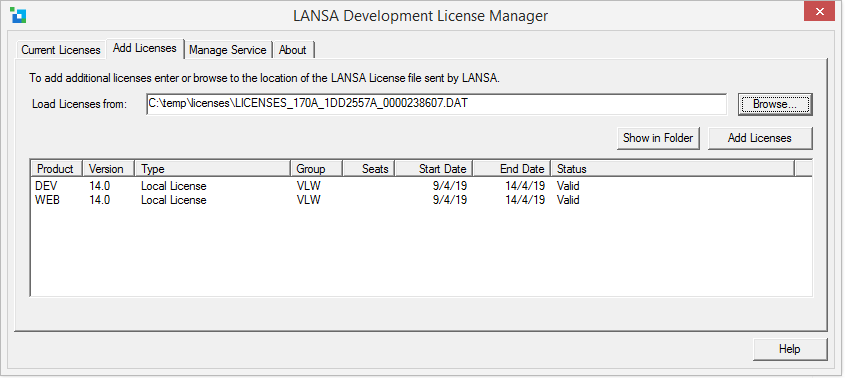The image size is (845, 378).
Task: Click version 14.0 in DEV row
Action: click(x=100, y=186)
